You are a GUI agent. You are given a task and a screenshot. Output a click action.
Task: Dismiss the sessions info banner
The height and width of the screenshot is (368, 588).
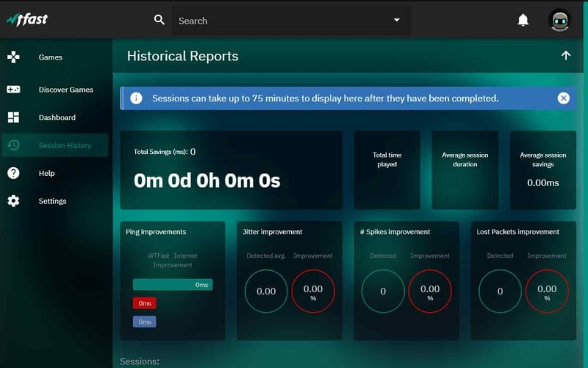coord(563,98)
